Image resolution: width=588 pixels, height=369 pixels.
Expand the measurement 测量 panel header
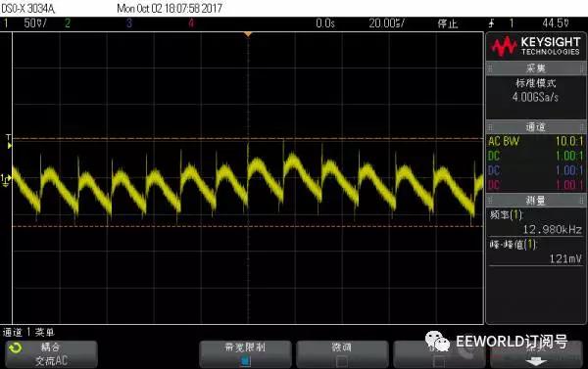[x=536, y=201]
